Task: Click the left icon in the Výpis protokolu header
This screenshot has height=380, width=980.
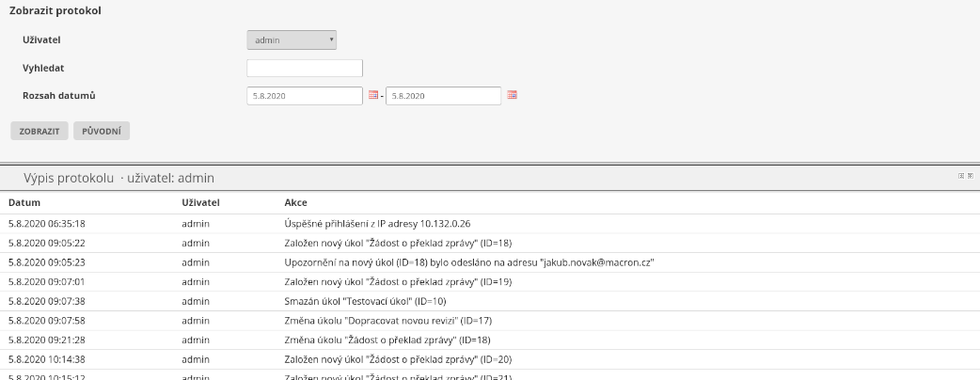Action: pyautogui.click(x=960, y=176)
